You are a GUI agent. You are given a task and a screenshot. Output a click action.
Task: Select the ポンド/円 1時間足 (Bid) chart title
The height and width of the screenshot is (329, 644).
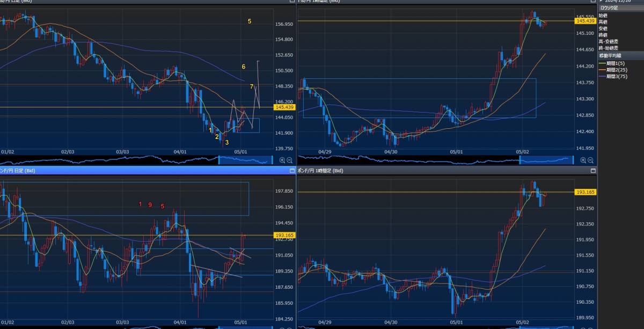[321, 171]
